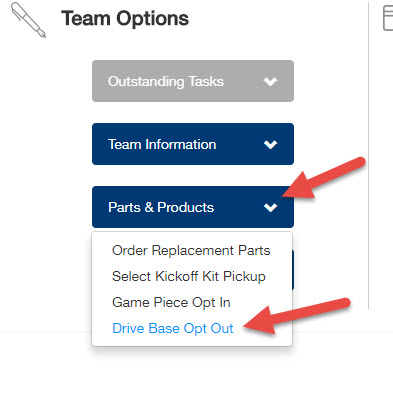Expand Team Information using its chevron arrow
This screenshot has width=393, height=402.
pos(270,144)
